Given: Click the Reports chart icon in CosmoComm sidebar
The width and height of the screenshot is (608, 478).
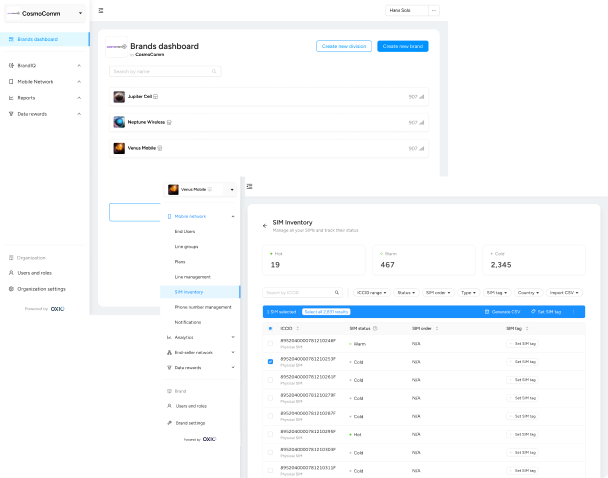Looking at the screenshot, I should [11, 98].
